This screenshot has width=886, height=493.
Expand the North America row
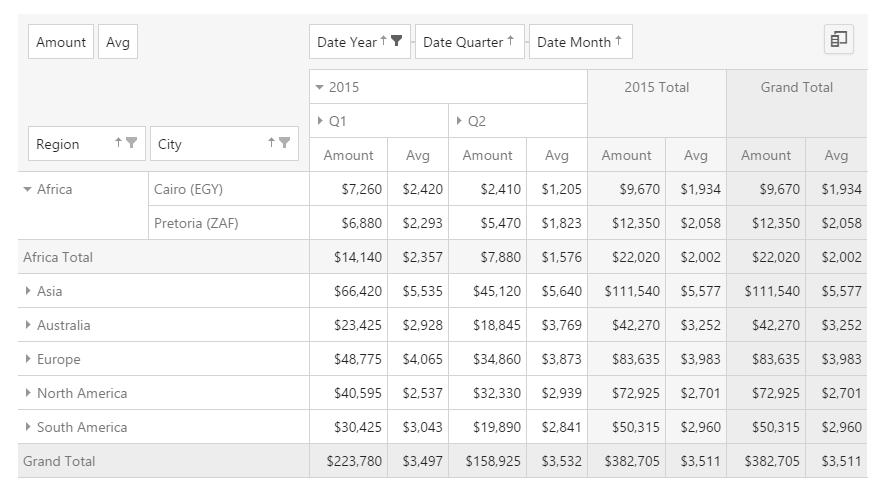[x=28, y=393]
